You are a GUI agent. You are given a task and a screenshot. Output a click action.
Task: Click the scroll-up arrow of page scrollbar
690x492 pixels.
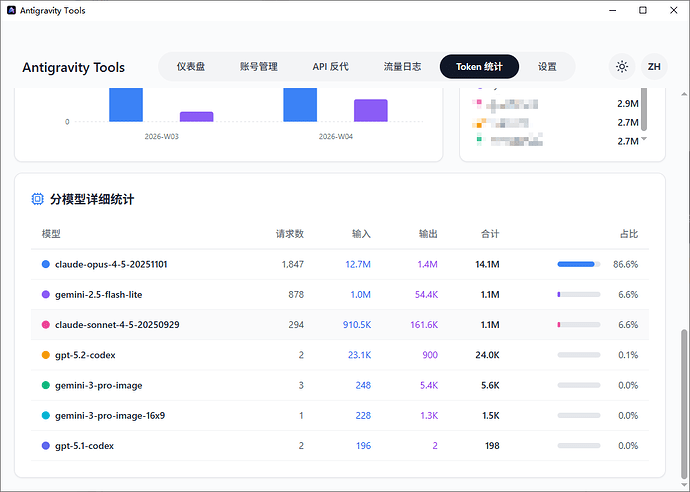click(x=684, y=94)
